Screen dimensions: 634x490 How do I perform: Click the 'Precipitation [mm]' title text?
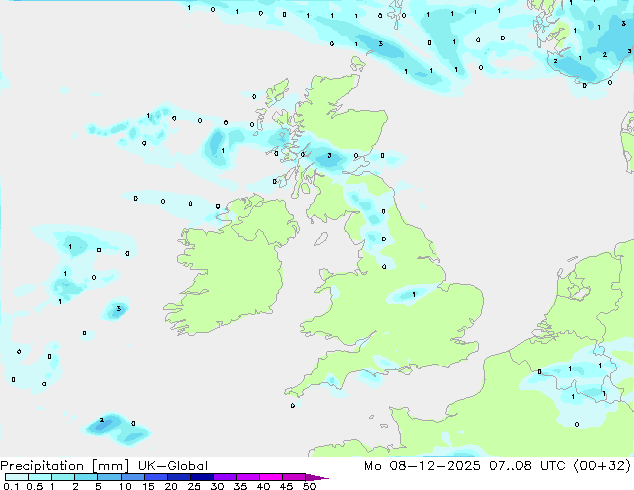tap(65, 466)
